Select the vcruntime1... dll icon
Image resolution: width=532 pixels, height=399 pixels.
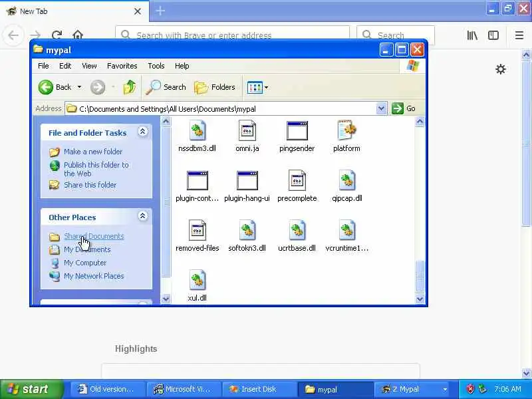coord(346,230)
